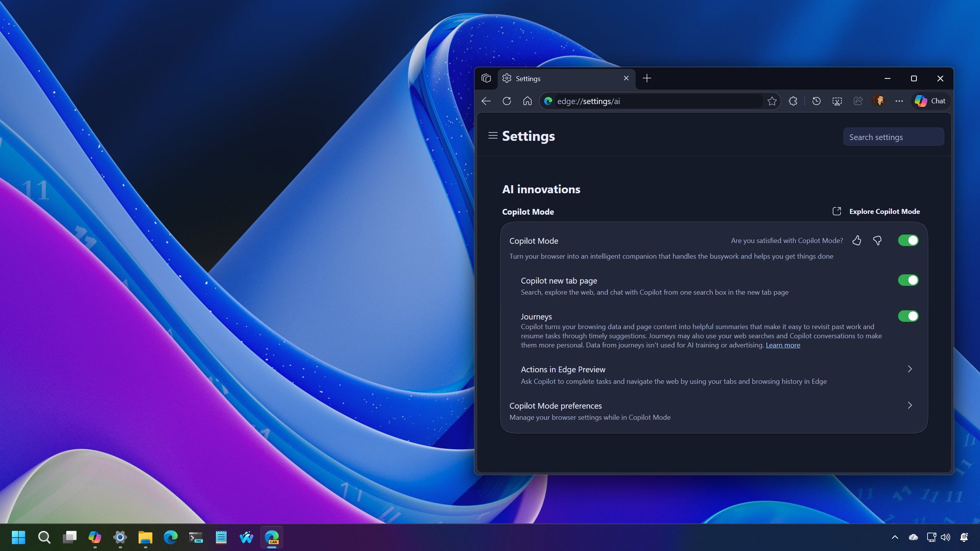The height and width of the screenshot is (551, 980).
Task: Click the Search settings field
Action: pyautogui.click(x=893, y=137)
